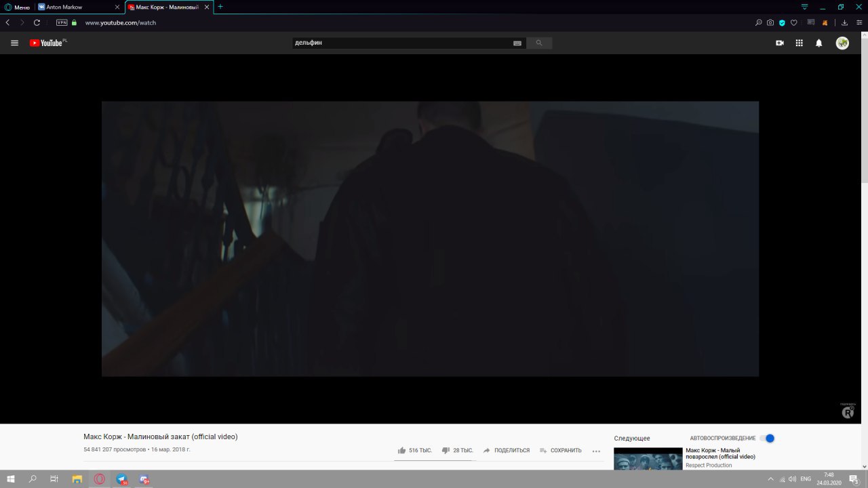The height and width of the screenshot is (488, 868).
Task: Open the Windows notification center
Action: pyautogui.click(x=854, y=479)
